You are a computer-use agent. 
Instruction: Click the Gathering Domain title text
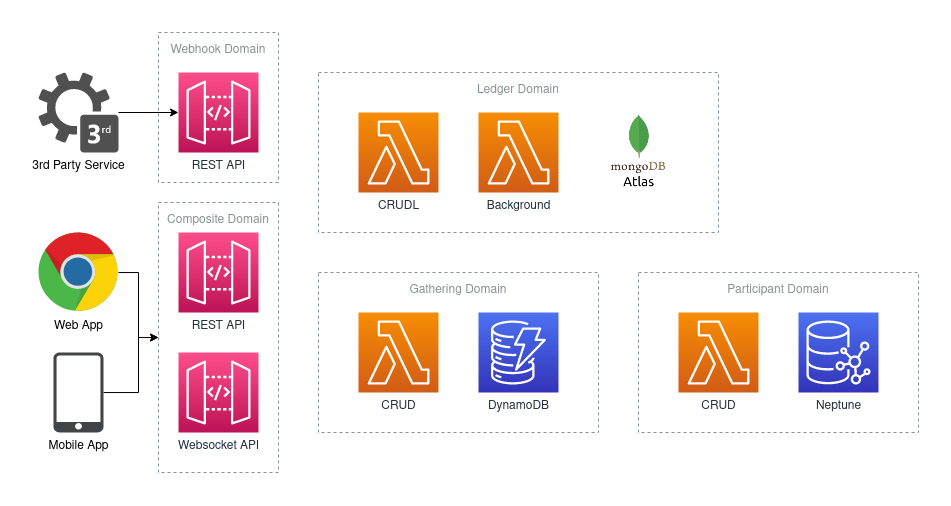458,289
